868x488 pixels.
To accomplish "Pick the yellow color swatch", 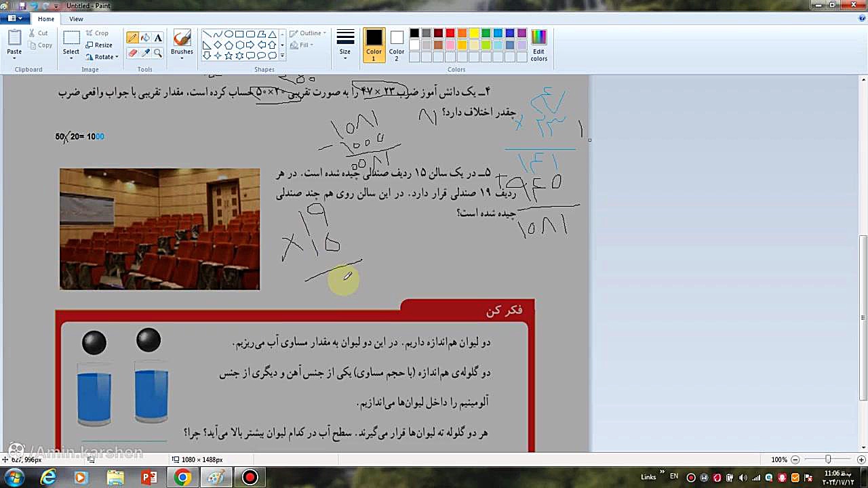I will (x=474, y=33).
